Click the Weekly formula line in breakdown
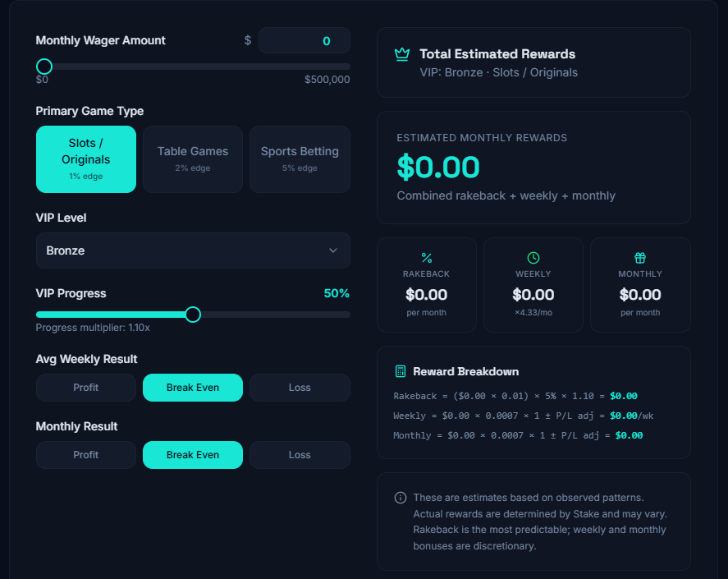The image size is (728, 579). tap(524, 416)
